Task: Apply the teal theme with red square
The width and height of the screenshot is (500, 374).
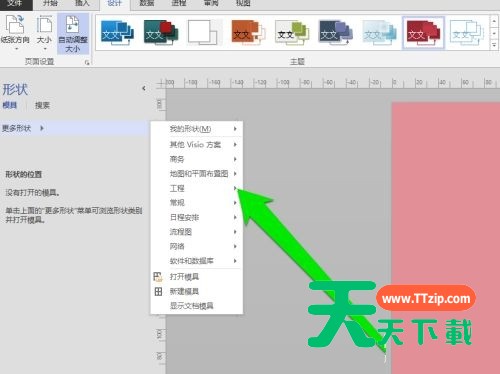Action: click(x=161, y=33)
